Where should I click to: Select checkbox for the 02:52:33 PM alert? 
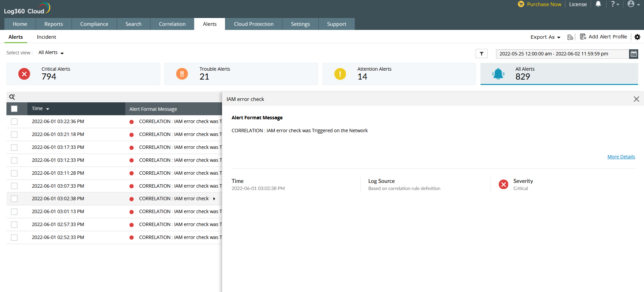(x=14, y=238)
